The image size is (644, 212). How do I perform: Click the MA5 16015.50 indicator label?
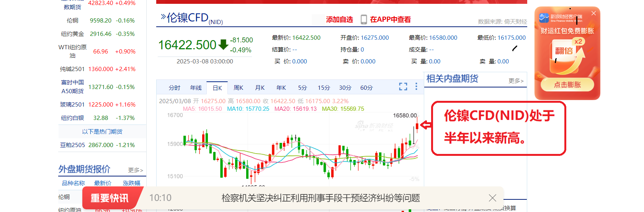(202, 109)
